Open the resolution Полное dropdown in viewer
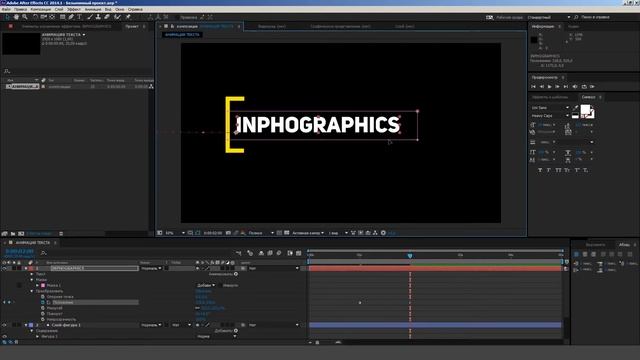Screen dimensions: 640x360 (x=261, y=233)
